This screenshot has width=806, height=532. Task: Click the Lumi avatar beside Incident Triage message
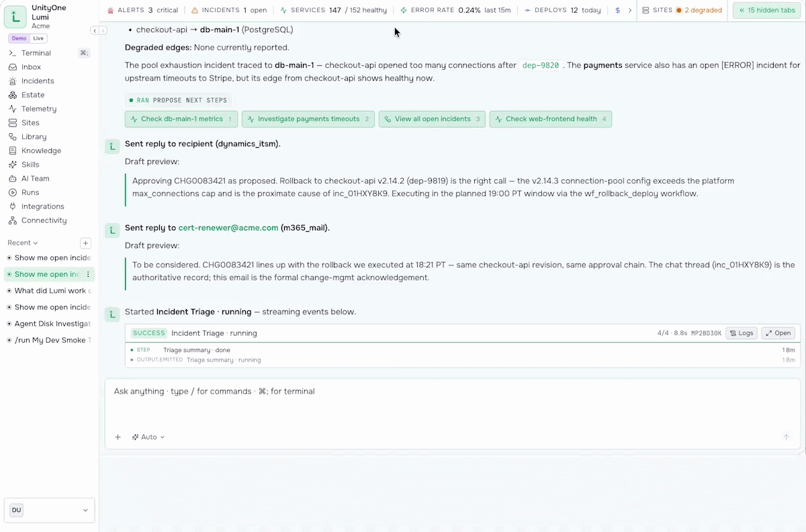[112, 314]
